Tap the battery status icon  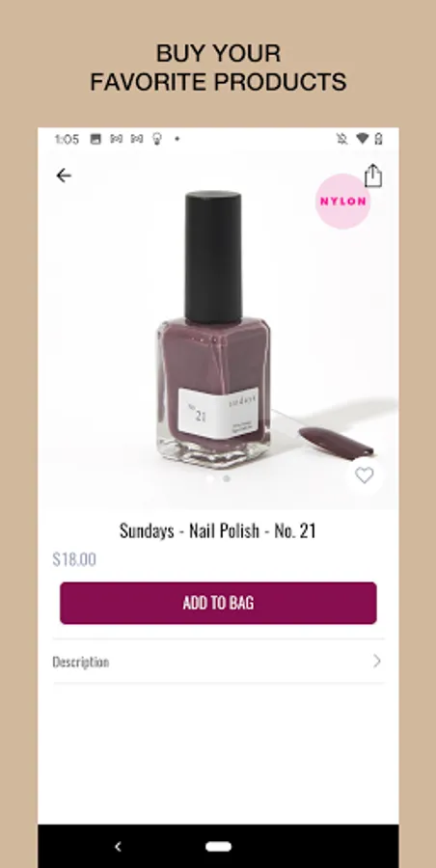(x=378, y=139)
